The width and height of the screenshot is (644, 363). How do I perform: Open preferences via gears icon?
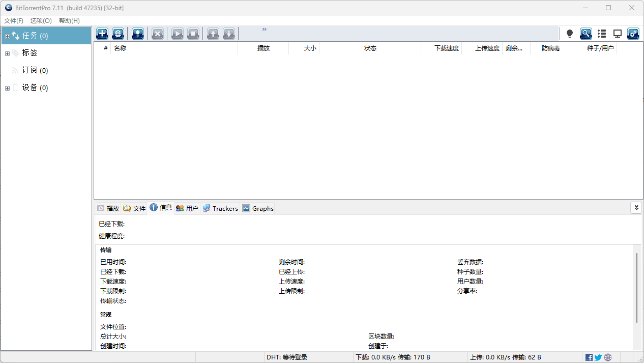[633, 33]
